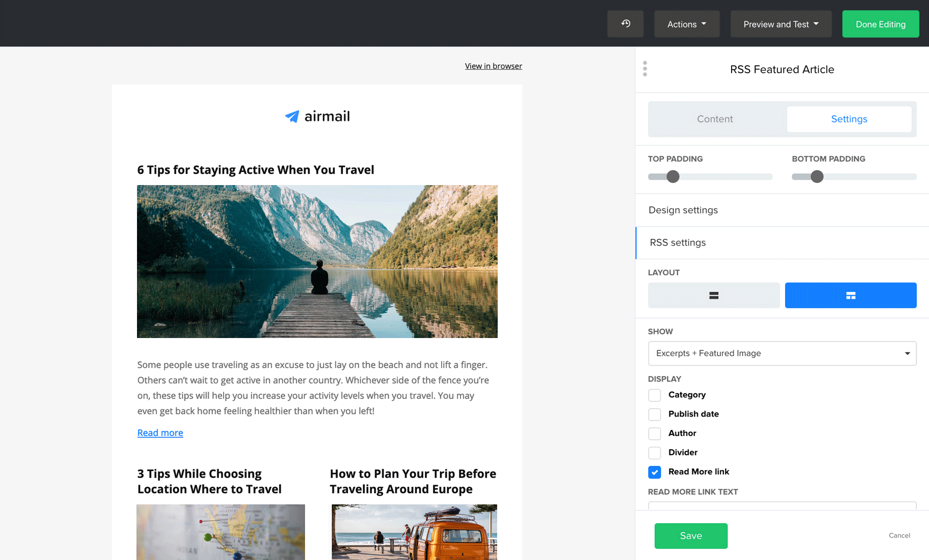Enable the Publish date checkbox
Screen dimensions: 929x560
(x=654, y=414)
